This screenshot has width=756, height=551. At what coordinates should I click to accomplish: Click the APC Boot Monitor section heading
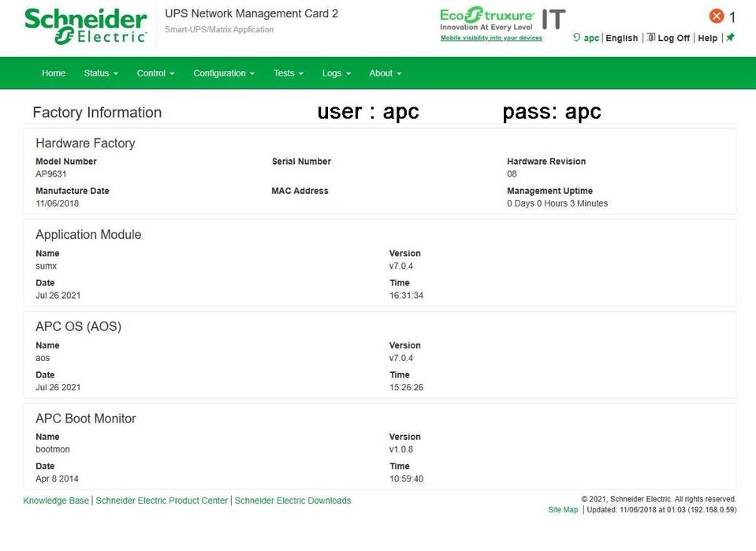click(x=86, y=419)
